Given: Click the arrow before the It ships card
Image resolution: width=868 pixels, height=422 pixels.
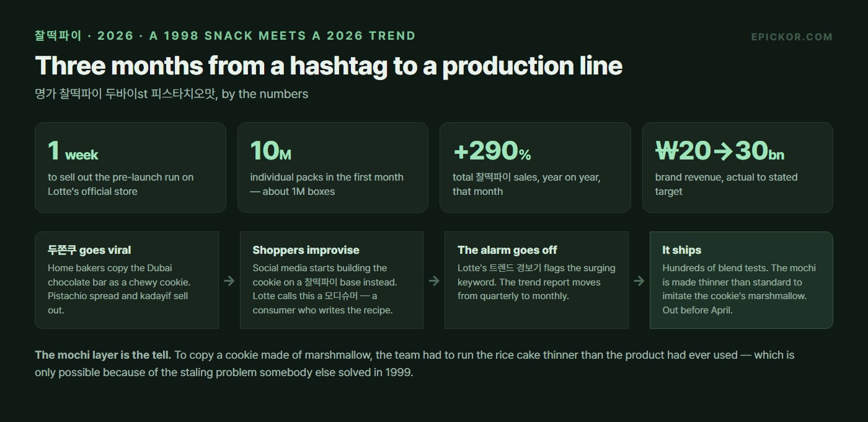Looking at the screenshot, I should pyautogui.click(x=639, y=281).
